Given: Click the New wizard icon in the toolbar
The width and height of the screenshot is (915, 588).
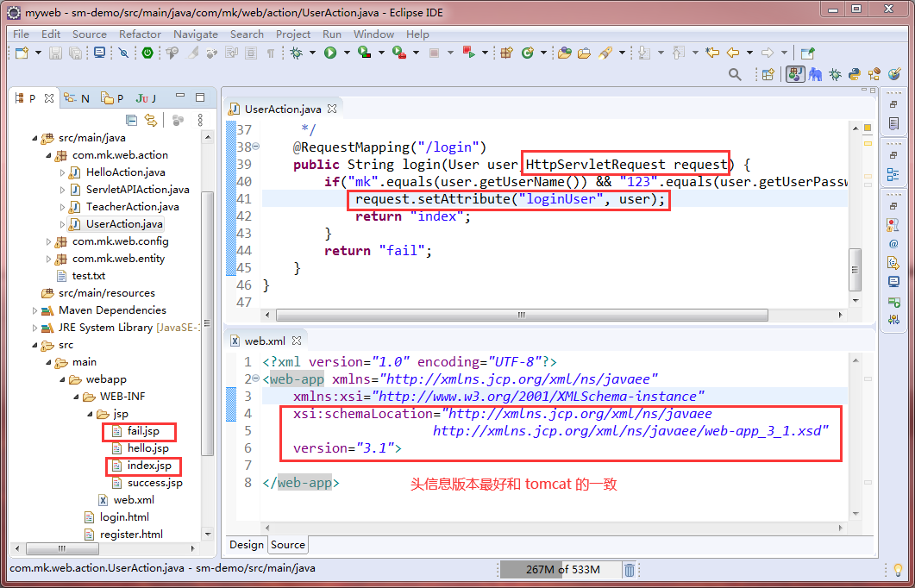Looking at the screenshot, I should (22, 53).
